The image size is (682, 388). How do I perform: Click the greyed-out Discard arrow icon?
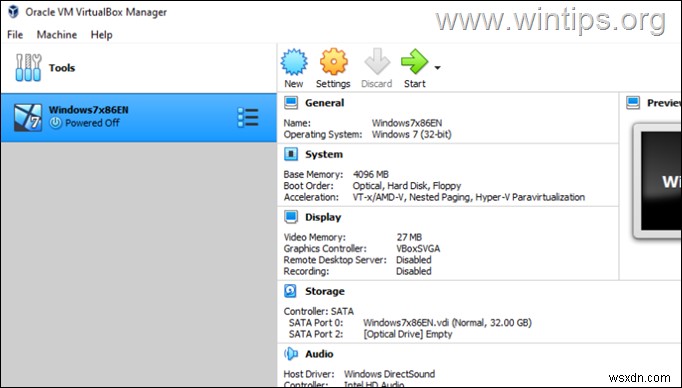pyautogui.click(x=377, y=61)
